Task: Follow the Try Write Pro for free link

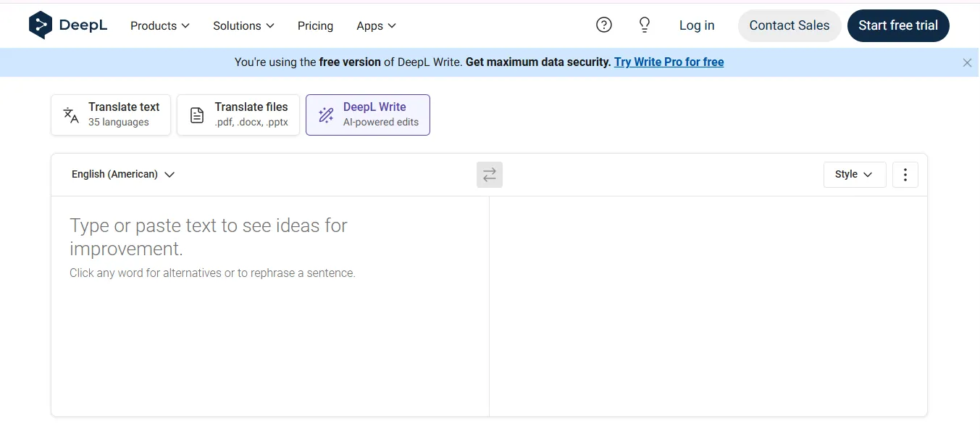Action: [x=669, y=62]
